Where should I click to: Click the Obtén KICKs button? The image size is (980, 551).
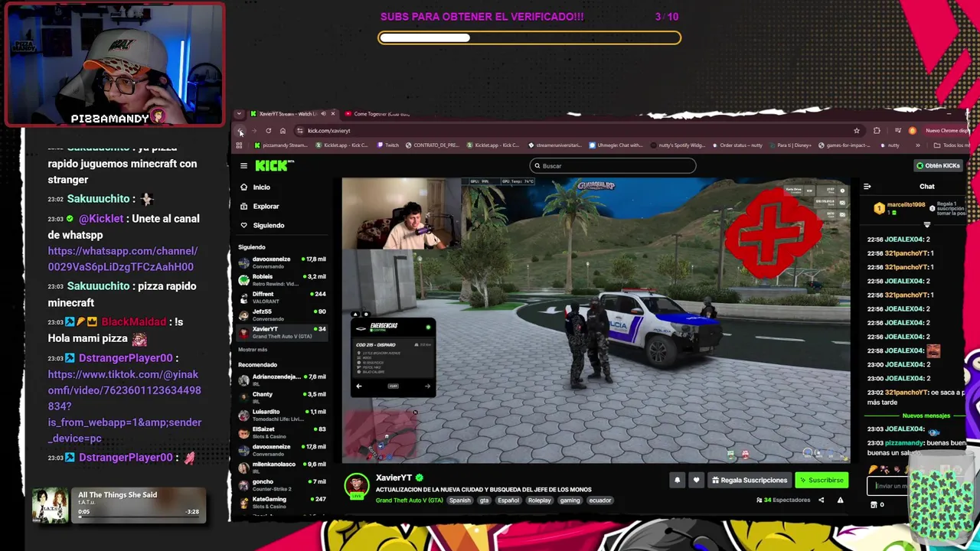pos(938,165)
